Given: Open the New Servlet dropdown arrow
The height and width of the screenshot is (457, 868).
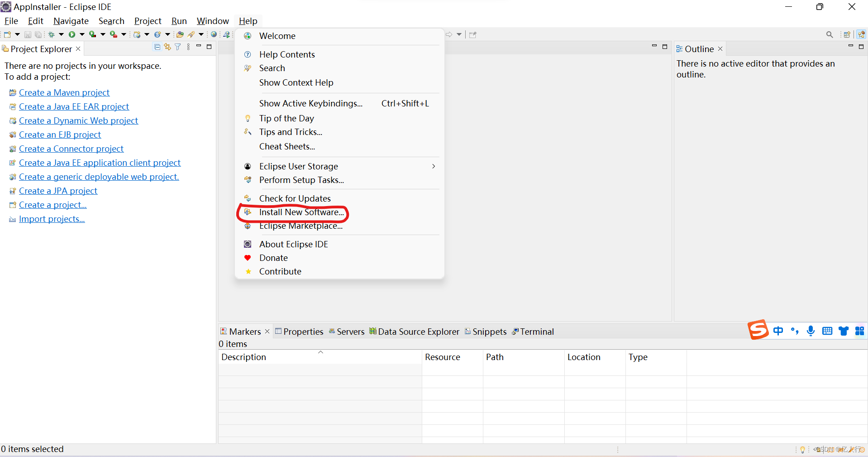Looking at the screenshot, I should tap(167, 34).
